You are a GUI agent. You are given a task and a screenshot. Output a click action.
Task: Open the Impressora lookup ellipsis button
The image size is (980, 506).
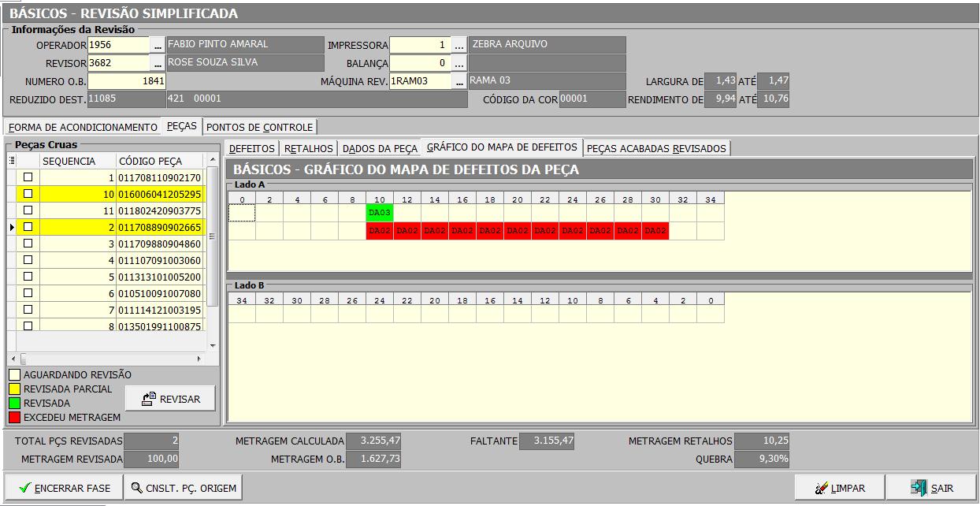458,46
